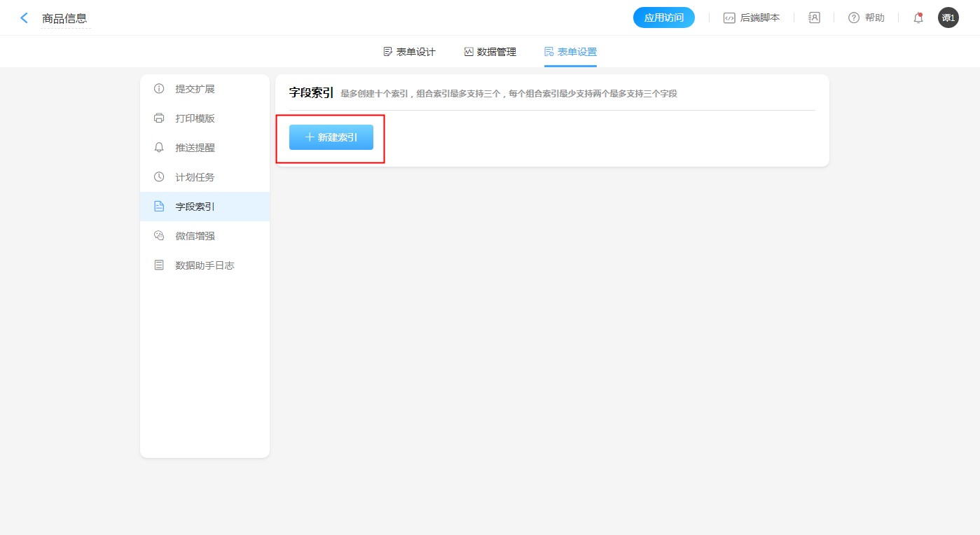Image resolution: width=980 pixels, height=535 pixels.
Task: Click the 商品信息 form title
Action: (64, 19)
